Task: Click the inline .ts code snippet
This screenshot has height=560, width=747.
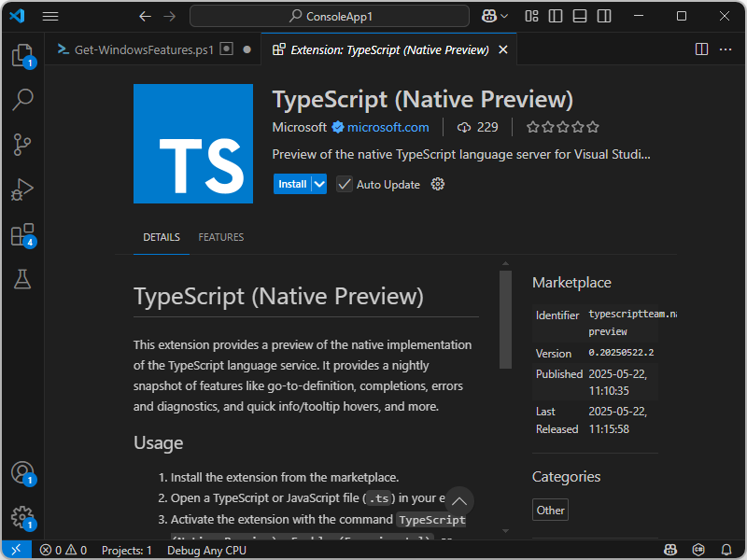Action: point(379,498)
